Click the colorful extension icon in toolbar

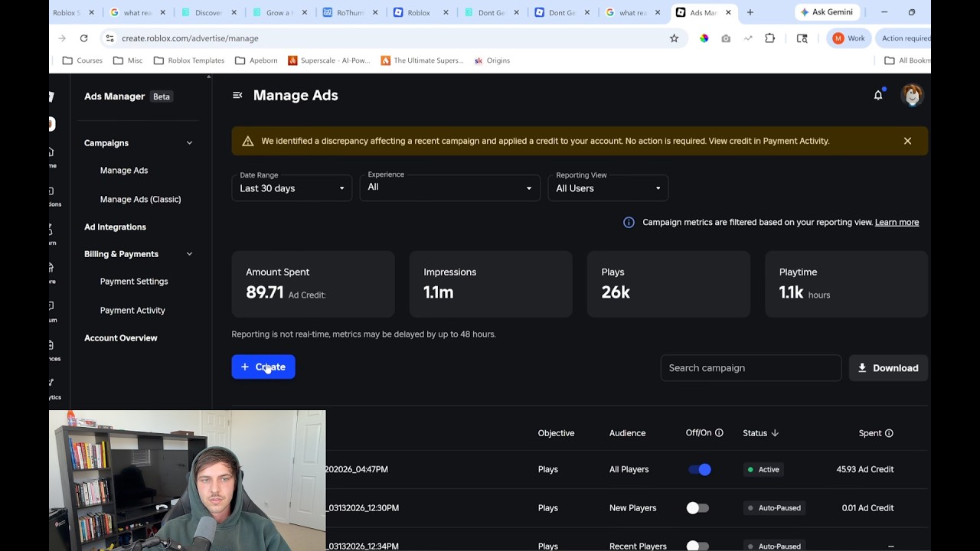pyautogui.click(x=704, y=38)
